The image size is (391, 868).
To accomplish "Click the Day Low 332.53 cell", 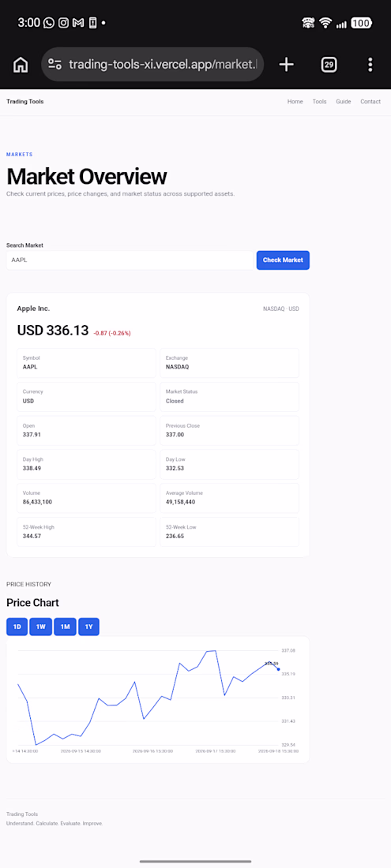I will click(229, 464).
